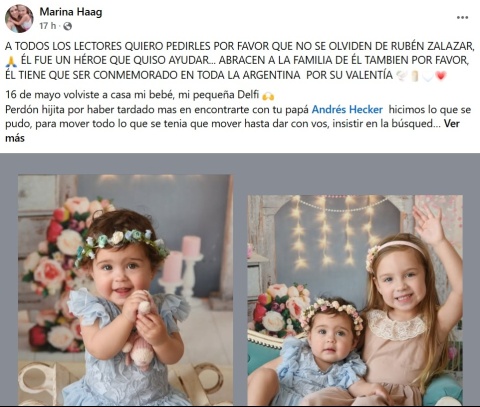Click the white heart emoji
480x407 pixels.
coord(427,76)
